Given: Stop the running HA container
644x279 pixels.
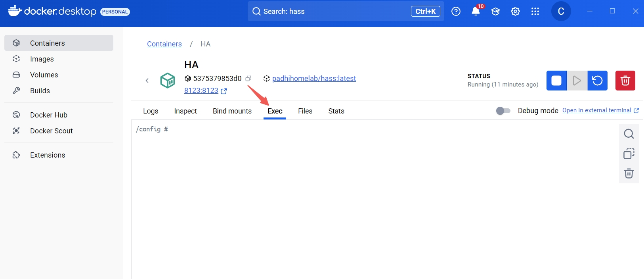Looking at the screenshot, I should pyautogui.click(x=556, y=81).
